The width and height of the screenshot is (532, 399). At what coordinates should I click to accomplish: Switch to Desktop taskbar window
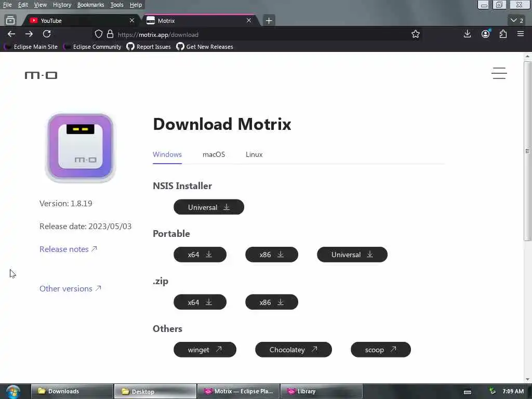coord(155,391)
